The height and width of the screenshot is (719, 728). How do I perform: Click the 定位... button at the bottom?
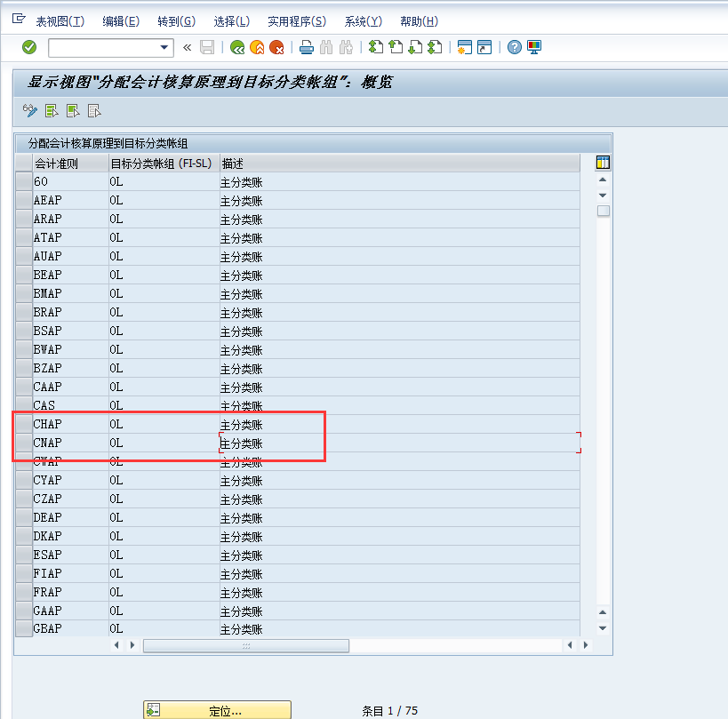click(x=218, y=709)
